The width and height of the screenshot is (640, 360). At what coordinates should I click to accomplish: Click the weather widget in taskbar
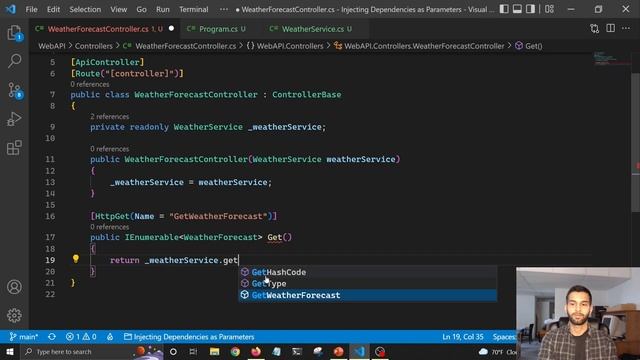[497, 351]
